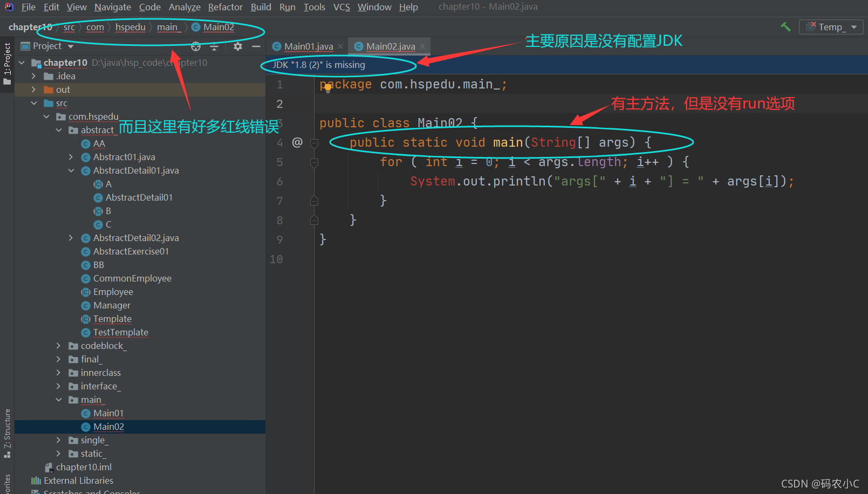Select the Manager class

point(112,305)
